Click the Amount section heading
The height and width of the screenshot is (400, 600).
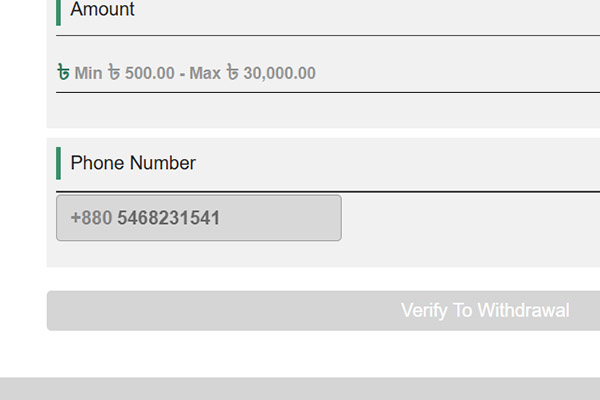[102, 10]
